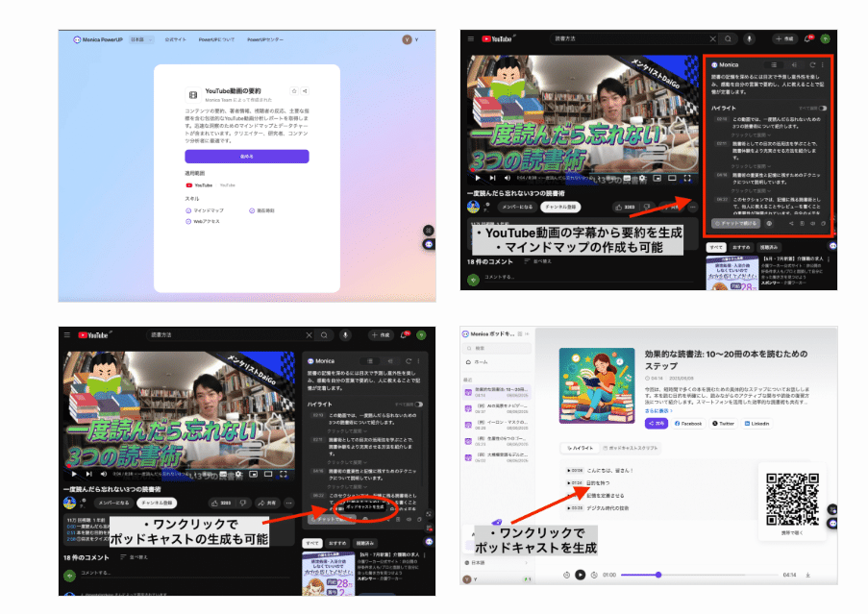
Task: Open language selector at podcast sidebar bottom
Action: click(497, 562)
